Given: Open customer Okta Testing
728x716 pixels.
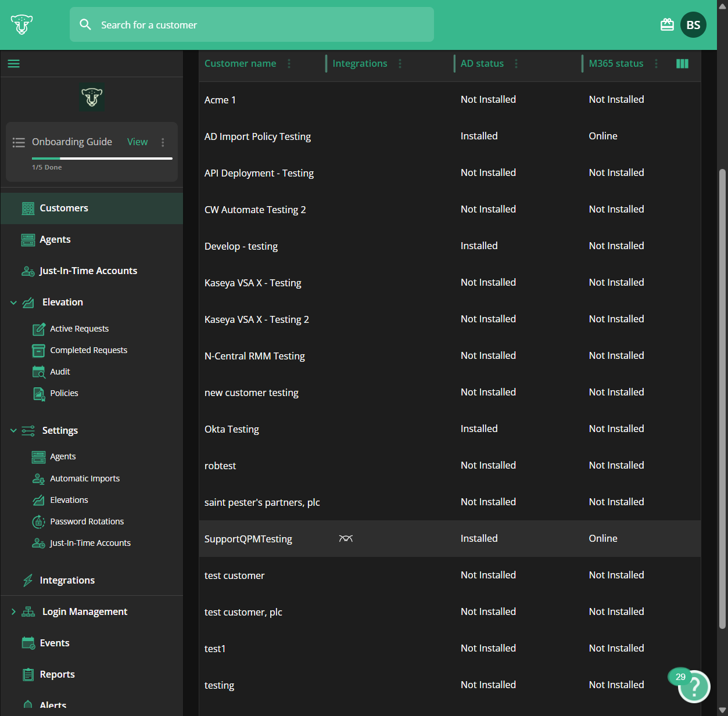Looking at the screenshot, I should [232, 429].
